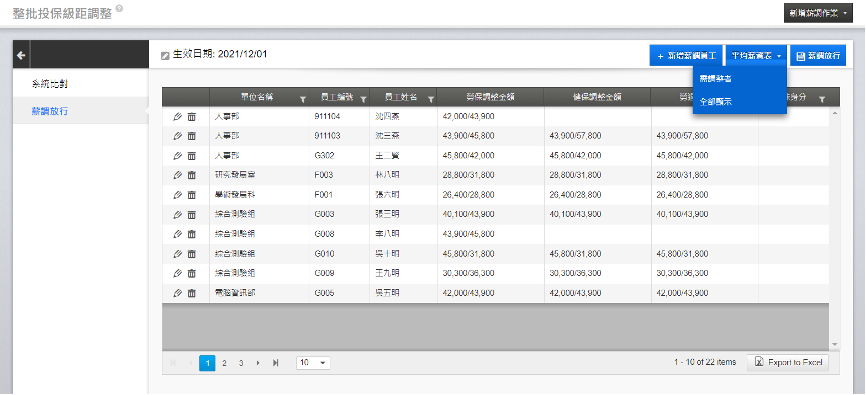Choose 全部顯示 in the open dropdown menu

(716, 102)
